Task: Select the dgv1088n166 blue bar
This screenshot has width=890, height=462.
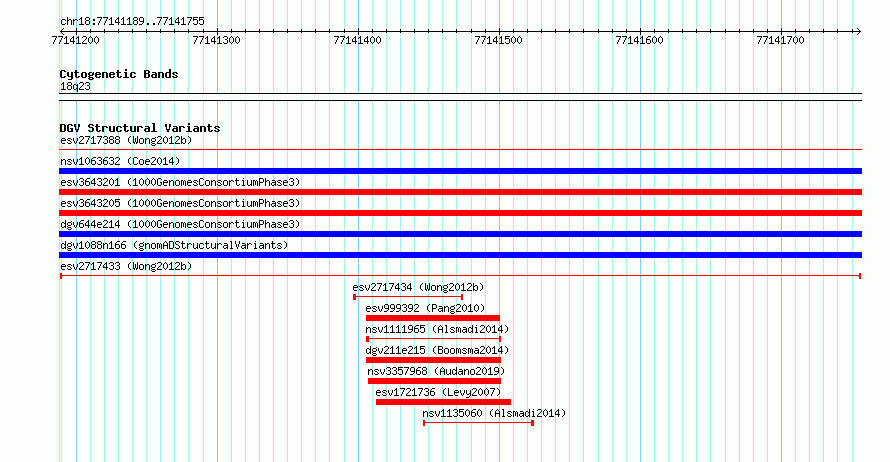Action: (460, 255)
